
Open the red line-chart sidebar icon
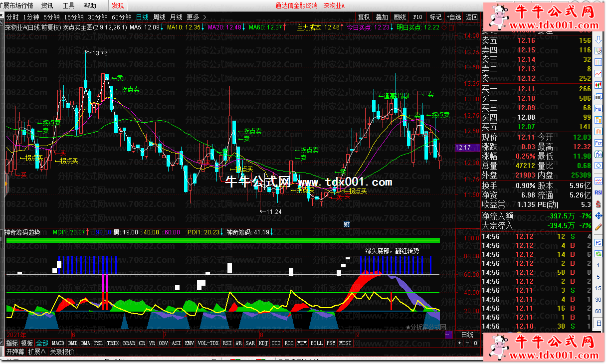pyautogui.click(x=599, y=73)
